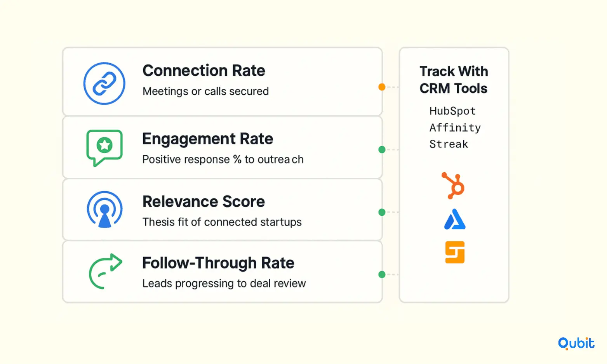Click the green dot beside Follow-Through Rate

tap(382, 274)
